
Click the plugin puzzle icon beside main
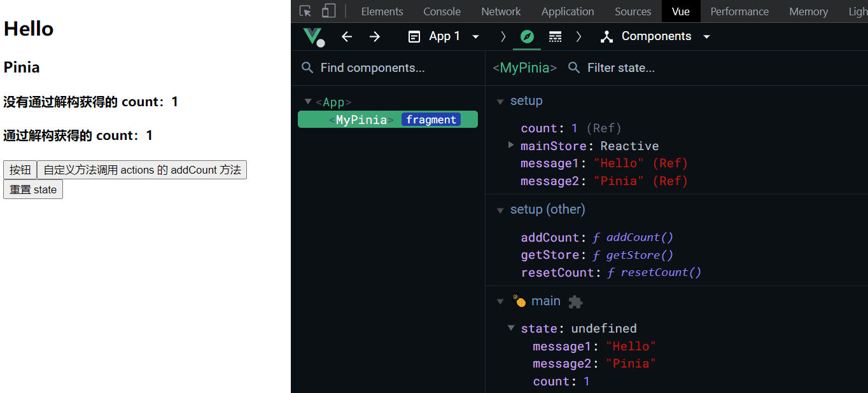pyautogui.click(x=575, y=301)
